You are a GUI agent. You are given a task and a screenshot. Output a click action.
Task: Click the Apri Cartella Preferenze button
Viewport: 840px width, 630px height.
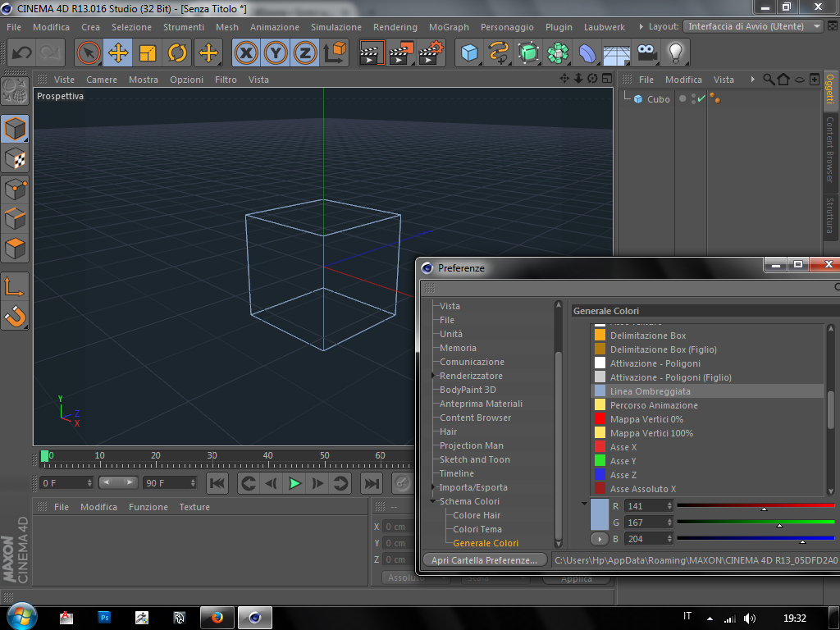point(484,559)
